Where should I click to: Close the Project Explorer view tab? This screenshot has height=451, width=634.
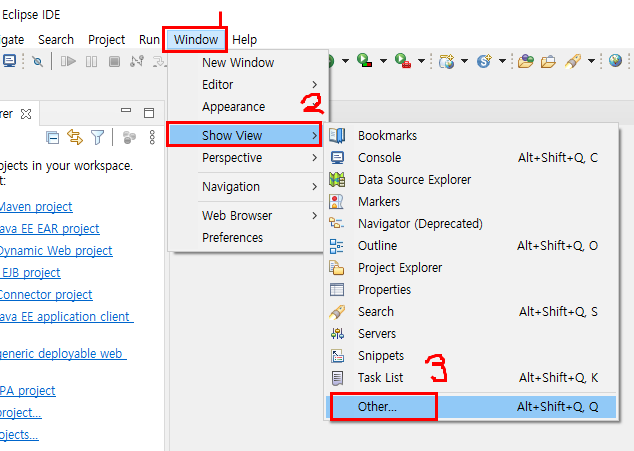click(x=26, y=114)
